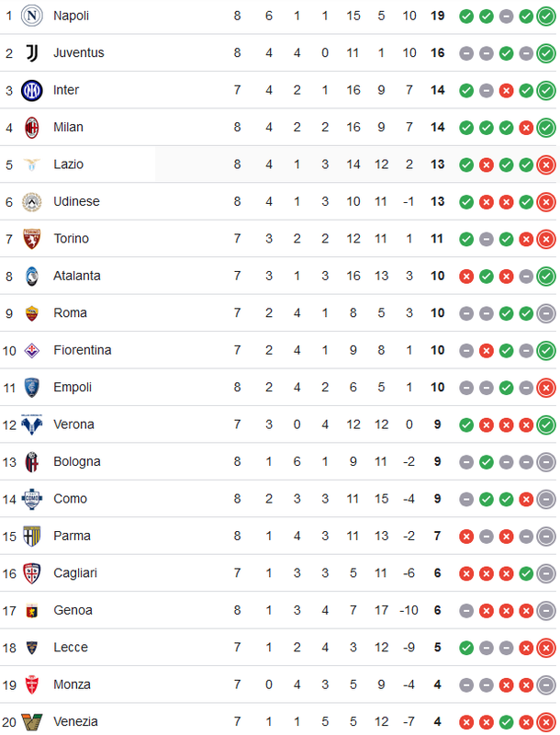Click Lazio's latest loss result icon
The width and height of the screenshot is (560, 735).
coord(546,164)
